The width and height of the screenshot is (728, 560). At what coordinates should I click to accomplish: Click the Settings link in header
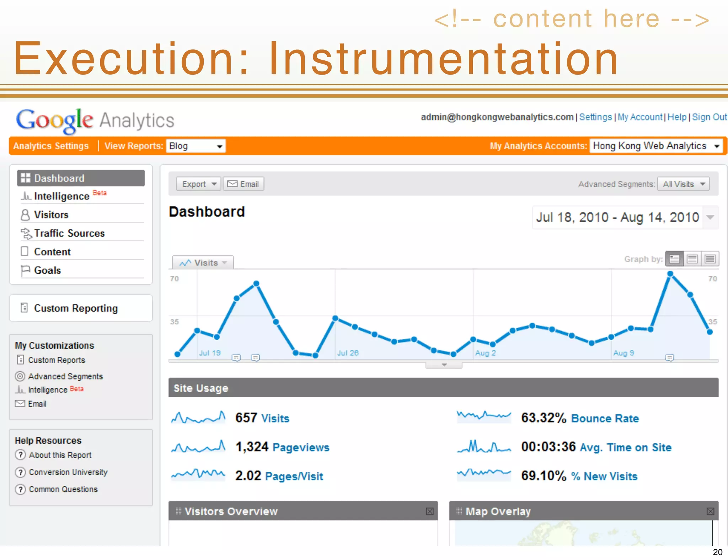pos(595,117)
